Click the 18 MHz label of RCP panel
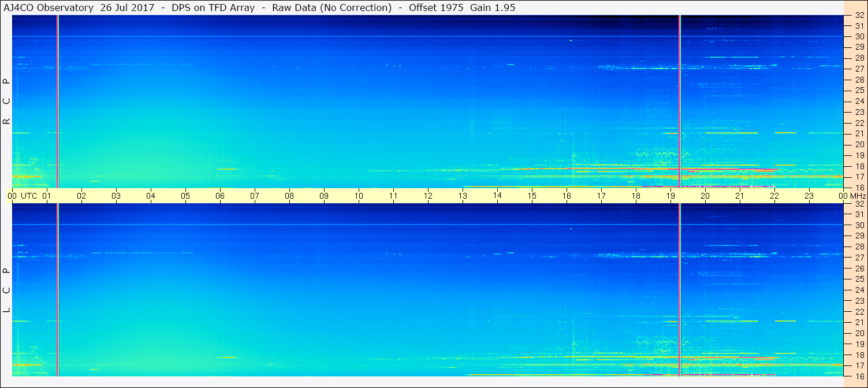 859,166
